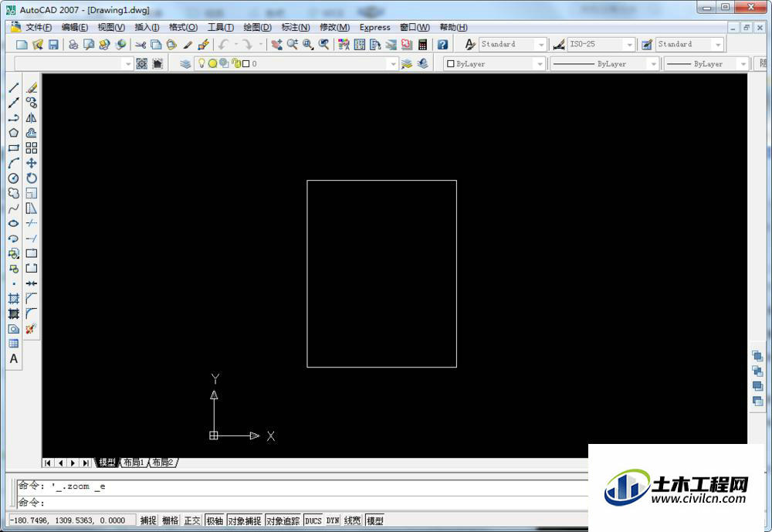Open the ByLayer lineweight dropdown

coord(743,63)
